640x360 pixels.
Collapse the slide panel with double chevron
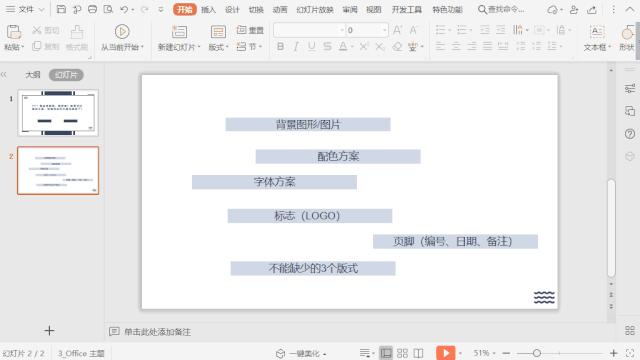(4, 75)
